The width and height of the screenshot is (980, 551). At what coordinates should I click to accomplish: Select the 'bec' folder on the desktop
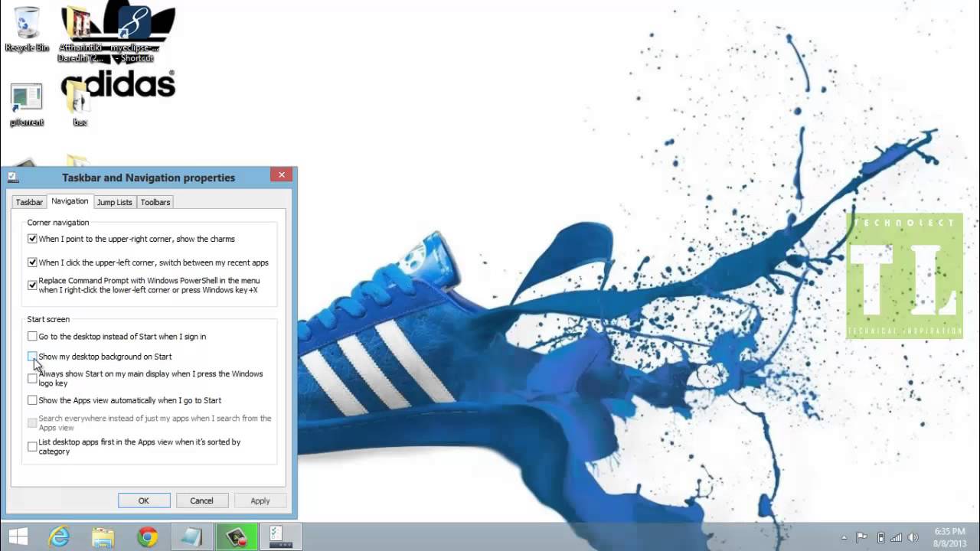pos(80,104)
